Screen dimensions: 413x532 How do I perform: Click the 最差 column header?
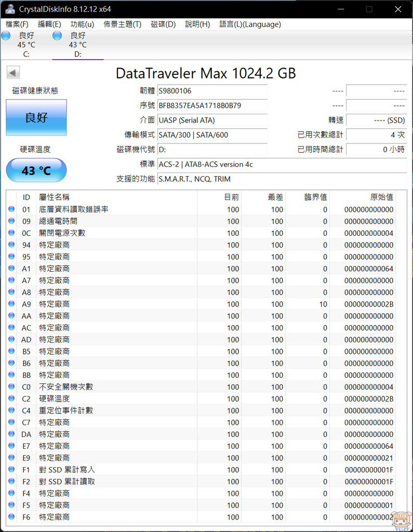pos(263,197)
